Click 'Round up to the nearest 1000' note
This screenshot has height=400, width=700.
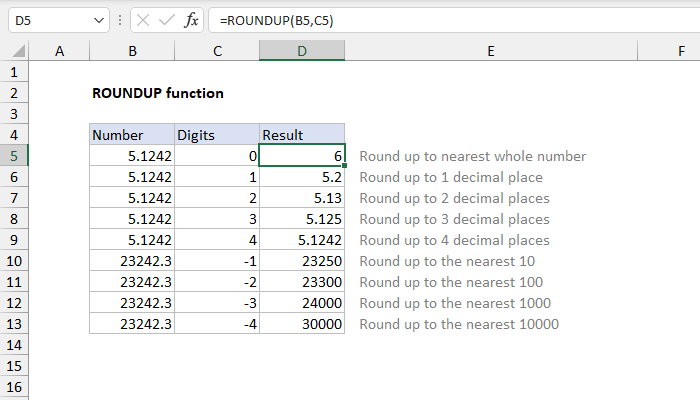pos(455,303)
